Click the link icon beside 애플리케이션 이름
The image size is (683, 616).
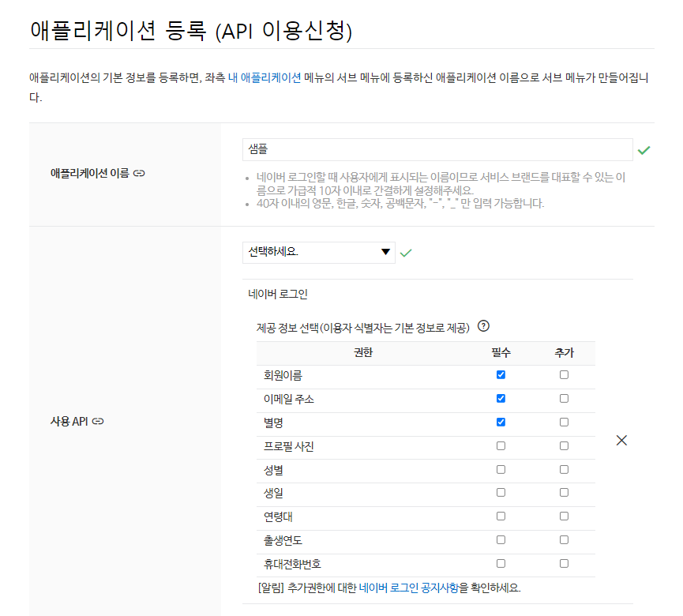tap(139, 174)
